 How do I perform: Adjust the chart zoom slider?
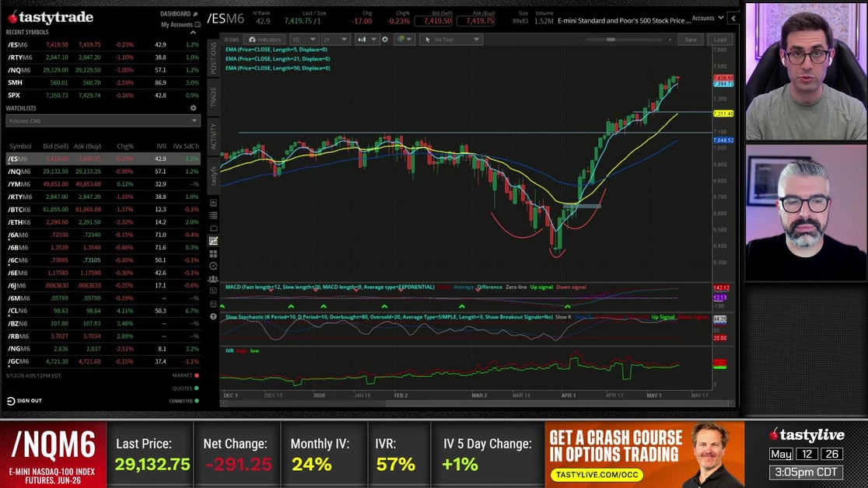click(x=624, y=40)
